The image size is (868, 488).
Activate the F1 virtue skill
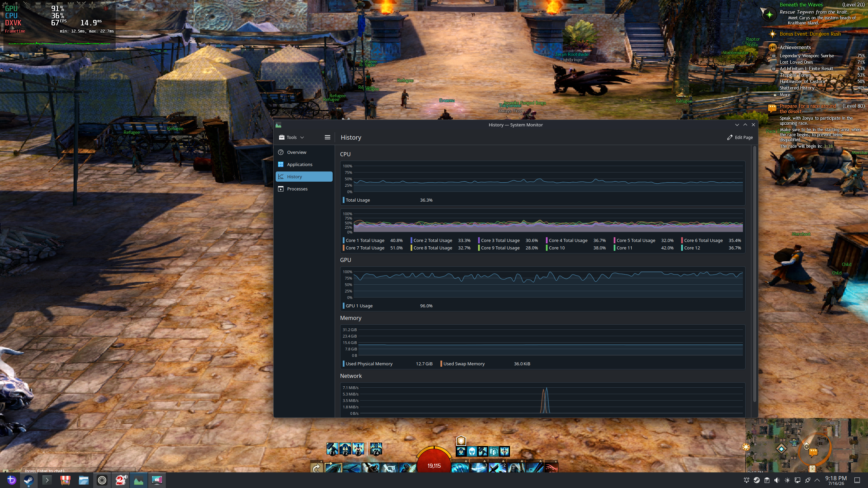click(x=332, y=449)
